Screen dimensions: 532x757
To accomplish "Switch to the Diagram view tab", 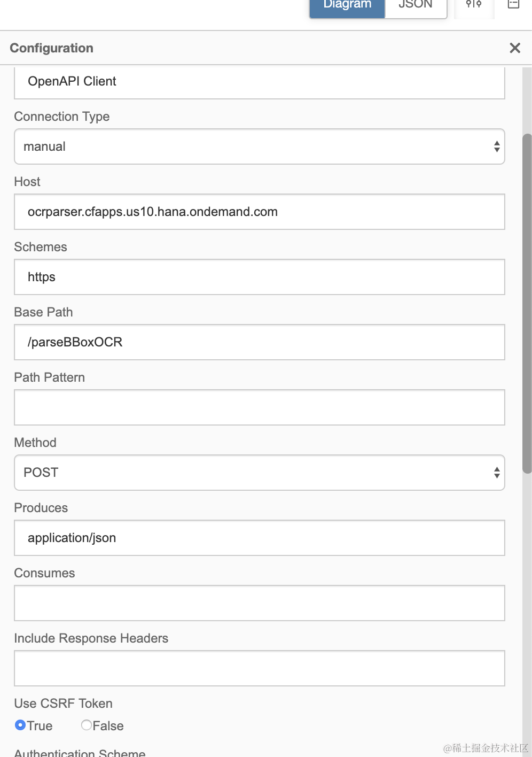I will point(347,6).
